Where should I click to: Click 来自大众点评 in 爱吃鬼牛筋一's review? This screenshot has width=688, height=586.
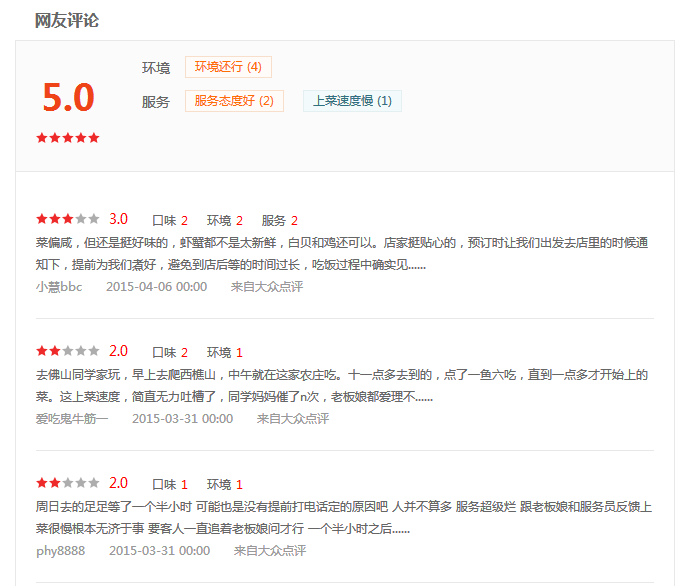pyautogui.click(x=293, y=418)
